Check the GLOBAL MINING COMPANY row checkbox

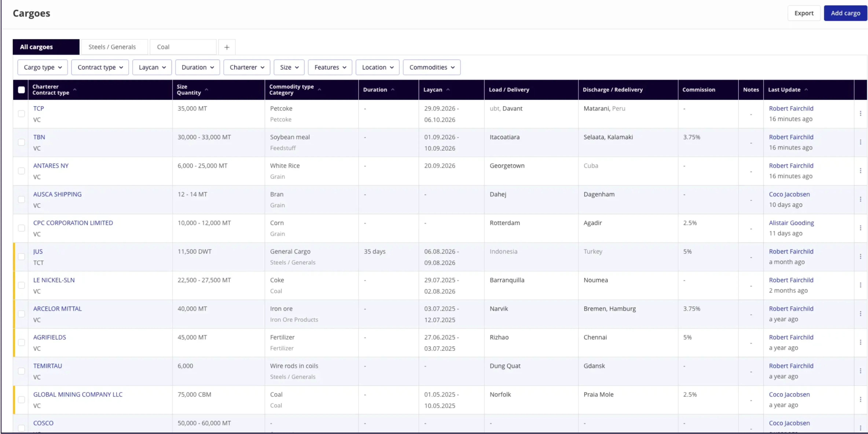pos(21,400)
